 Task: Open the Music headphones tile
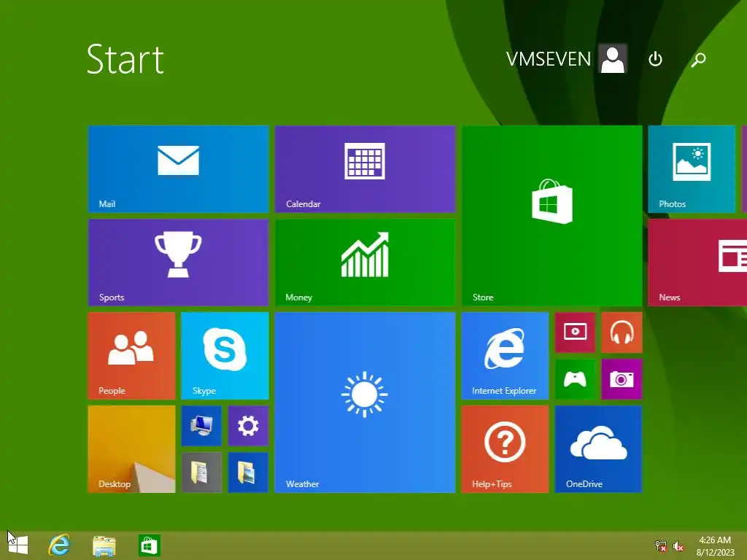click(622, 332)
